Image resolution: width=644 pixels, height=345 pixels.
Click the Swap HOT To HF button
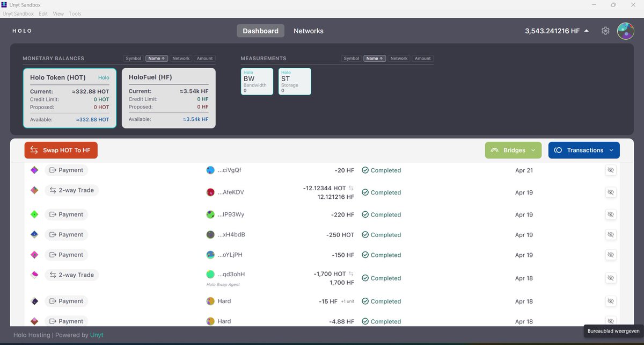point(61,150)
